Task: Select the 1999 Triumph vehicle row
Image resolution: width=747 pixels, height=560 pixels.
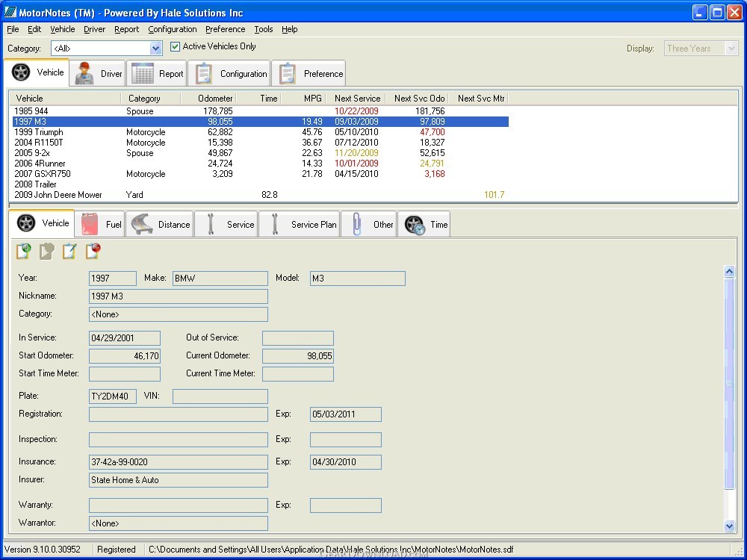Action: coord(261,132)
